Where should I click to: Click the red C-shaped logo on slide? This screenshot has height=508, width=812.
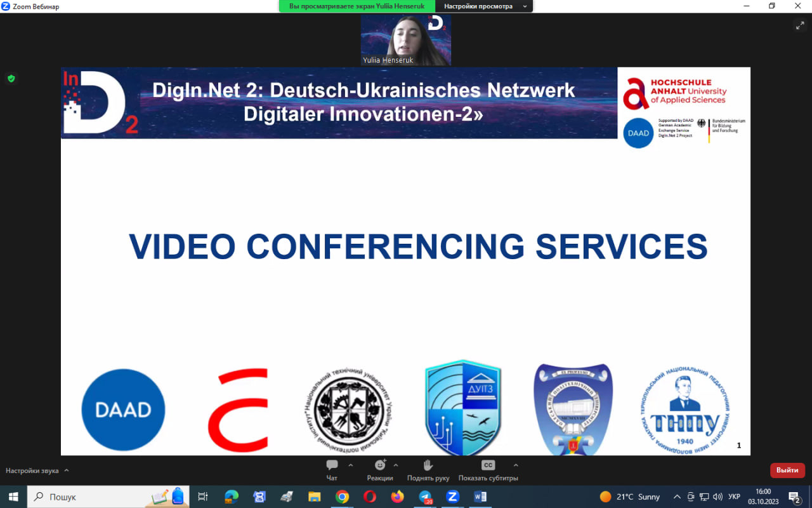pos(239,410)
